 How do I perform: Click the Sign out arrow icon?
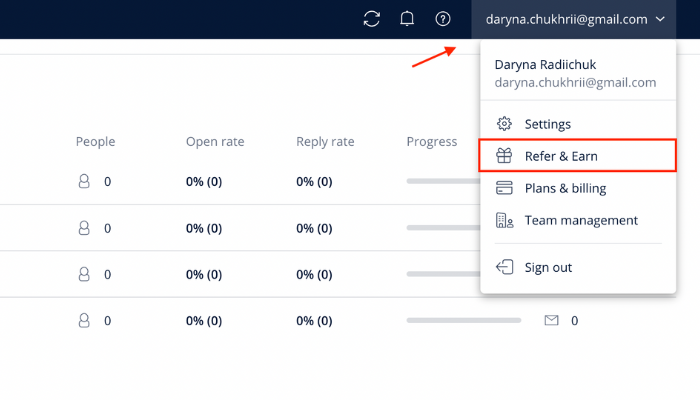(504, 267)
